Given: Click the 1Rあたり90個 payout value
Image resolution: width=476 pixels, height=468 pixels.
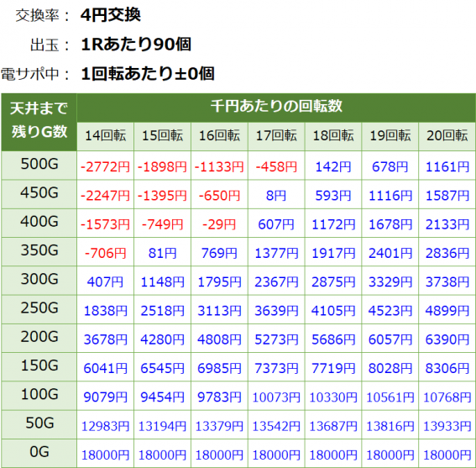Looking at the screenshot, I should click(x=136, y=45).
